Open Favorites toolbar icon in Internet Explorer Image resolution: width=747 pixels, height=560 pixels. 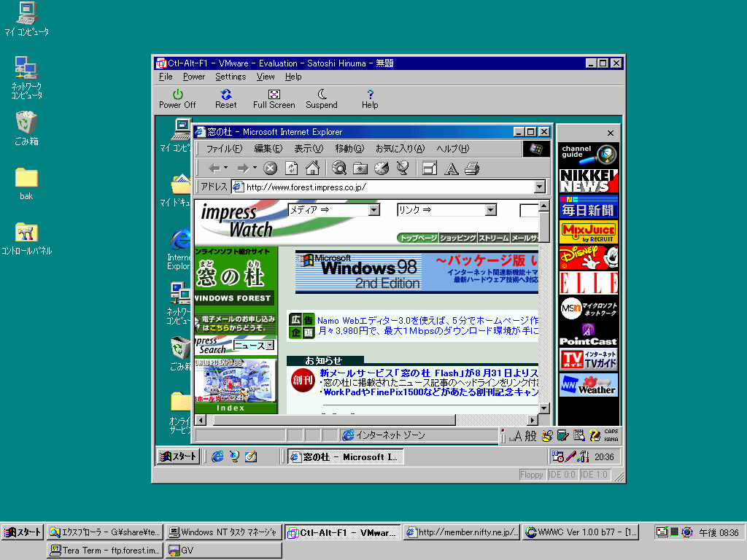click(x=360, y=168)
